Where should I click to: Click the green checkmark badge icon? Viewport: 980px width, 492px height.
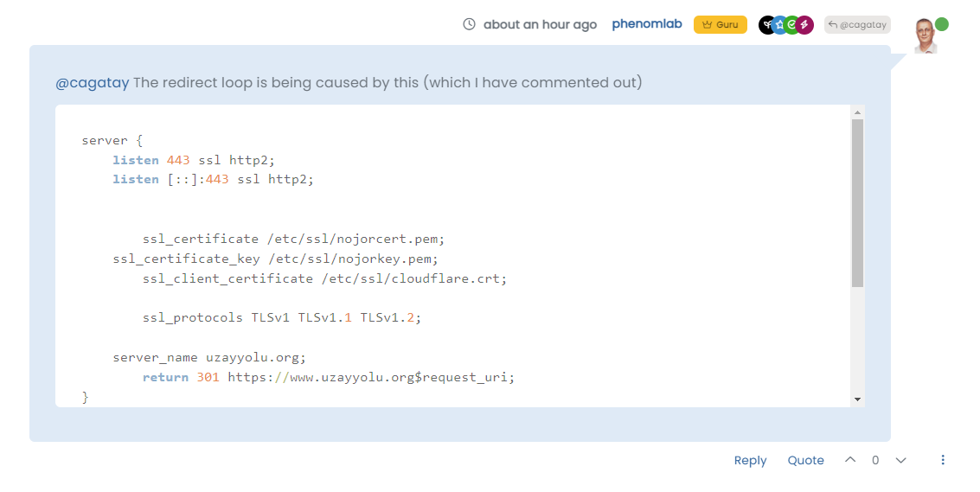tap(791, 25)
